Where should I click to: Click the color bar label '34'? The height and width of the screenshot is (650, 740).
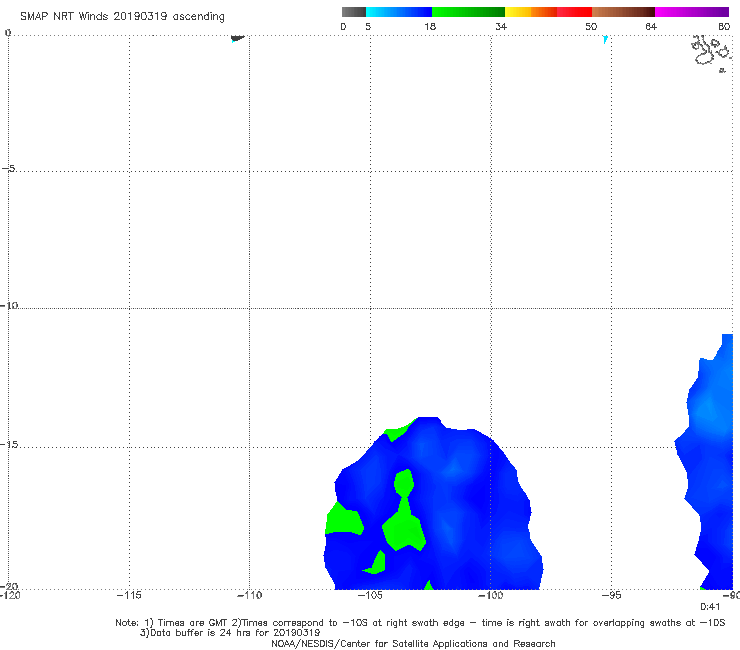[501, 26]
